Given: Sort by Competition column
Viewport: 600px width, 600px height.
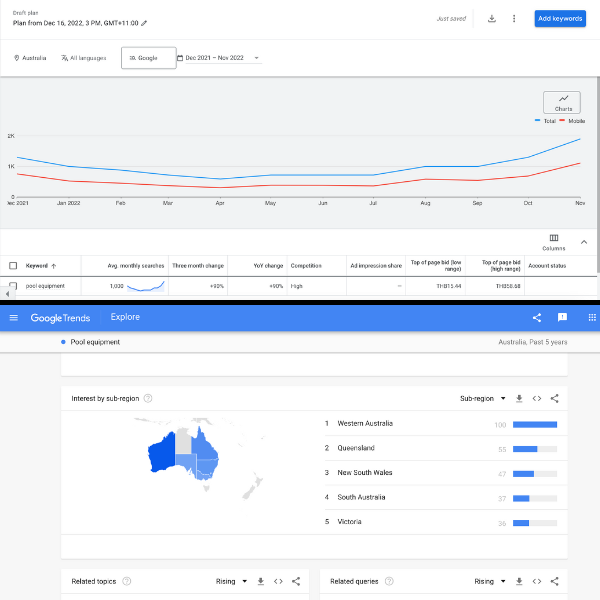Looking at the screenshot, I should click(x=306, y=266).
